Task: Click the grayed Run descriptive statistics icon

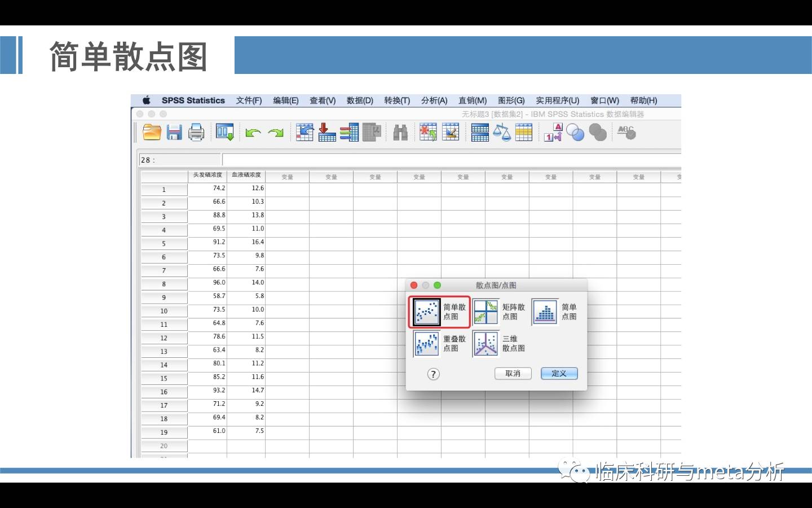Action: point(372,133)
